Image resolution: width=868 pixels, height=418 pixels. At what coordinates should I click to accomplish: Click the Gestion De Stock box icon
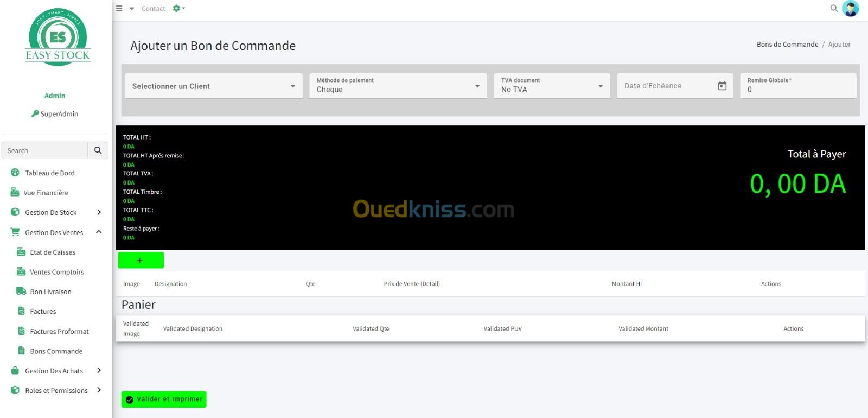pyautogui.click(x=15, y=212)
